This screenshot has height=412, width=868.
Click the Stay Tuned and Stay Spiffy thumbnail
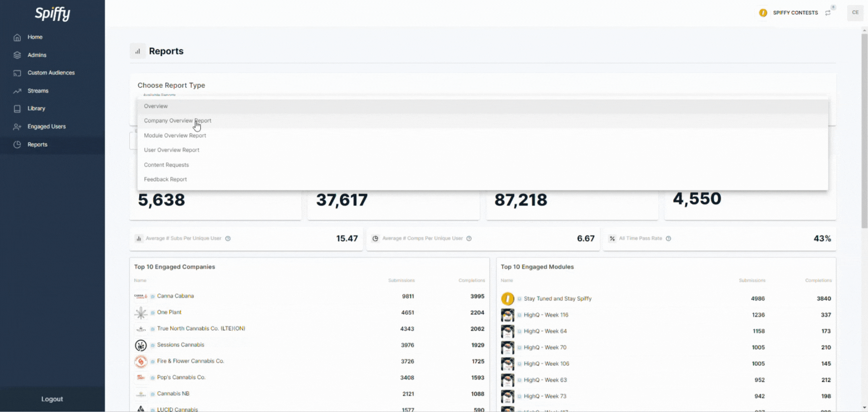click(507, 299)
